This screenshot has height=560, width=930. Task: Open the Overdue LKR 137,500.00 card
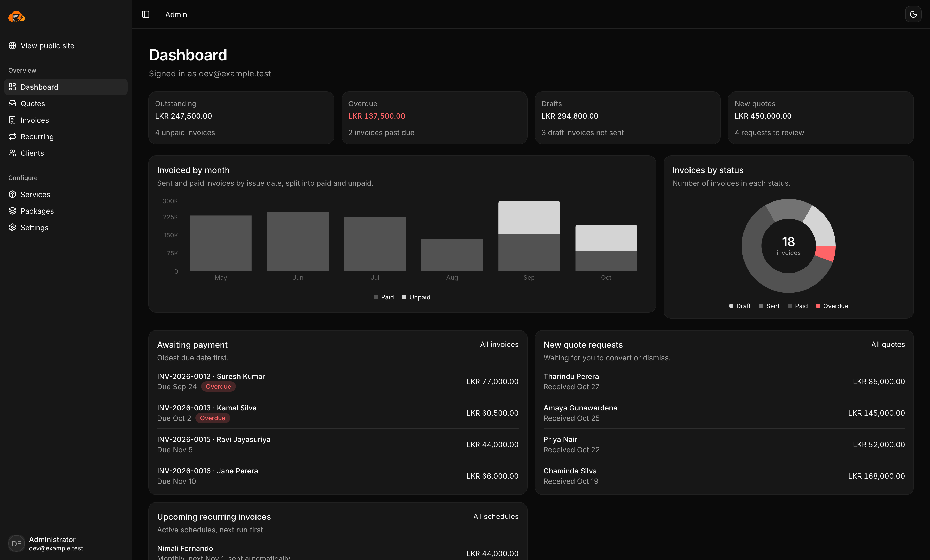(x=434, y=118)
